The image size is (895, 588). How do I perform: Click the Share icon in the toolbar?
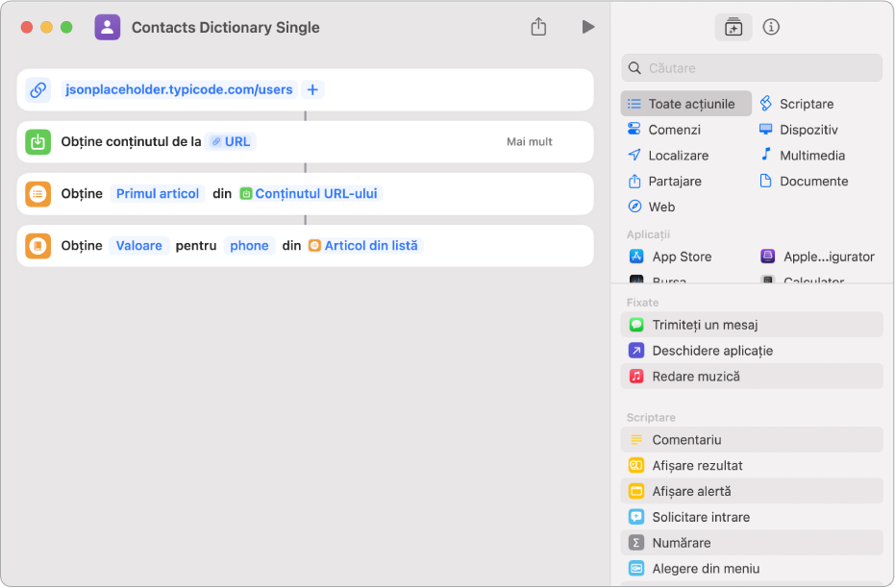pos(538,27)
